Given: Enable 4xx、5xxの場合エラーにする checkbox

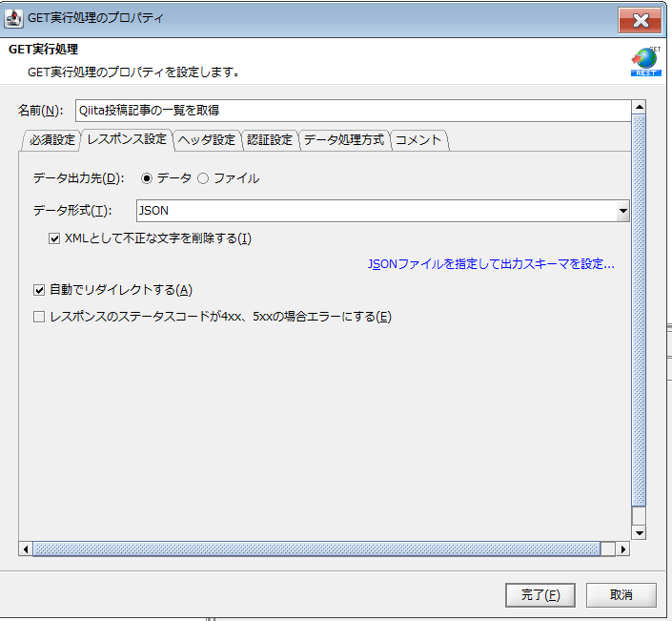Looking at the screenshot, I should click(39, 317).
